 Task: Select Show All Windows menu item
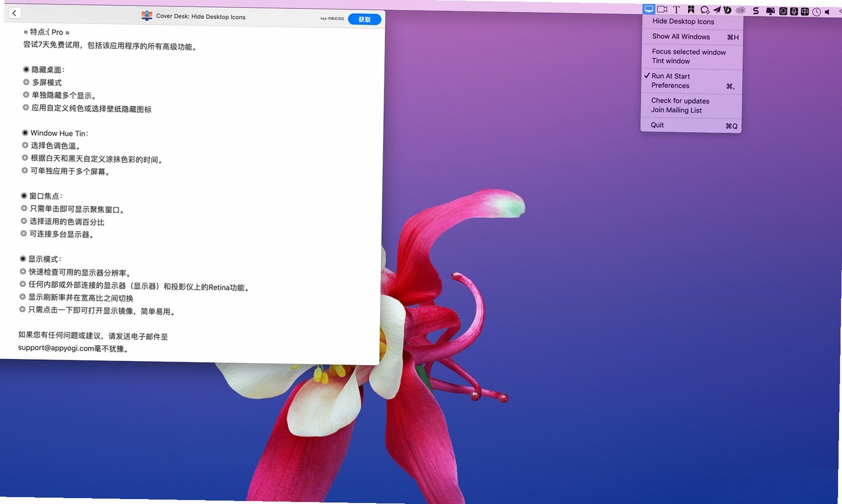pyautogui.click(x=692, y=37)
